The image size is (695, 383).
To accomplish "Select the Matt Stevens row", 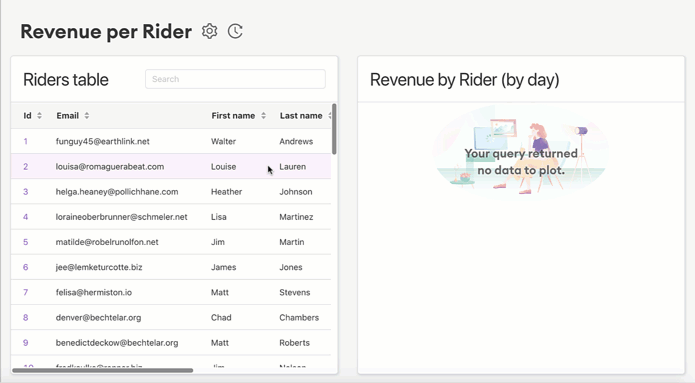I will click(x=171, y=292).
